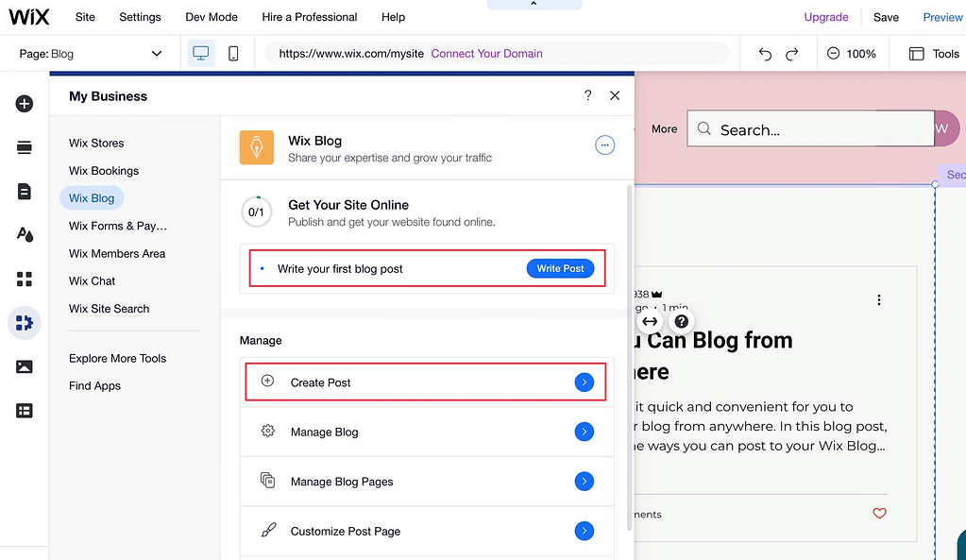Click the Save button
This screenshot has height=560, width=966.
(886, 17)
